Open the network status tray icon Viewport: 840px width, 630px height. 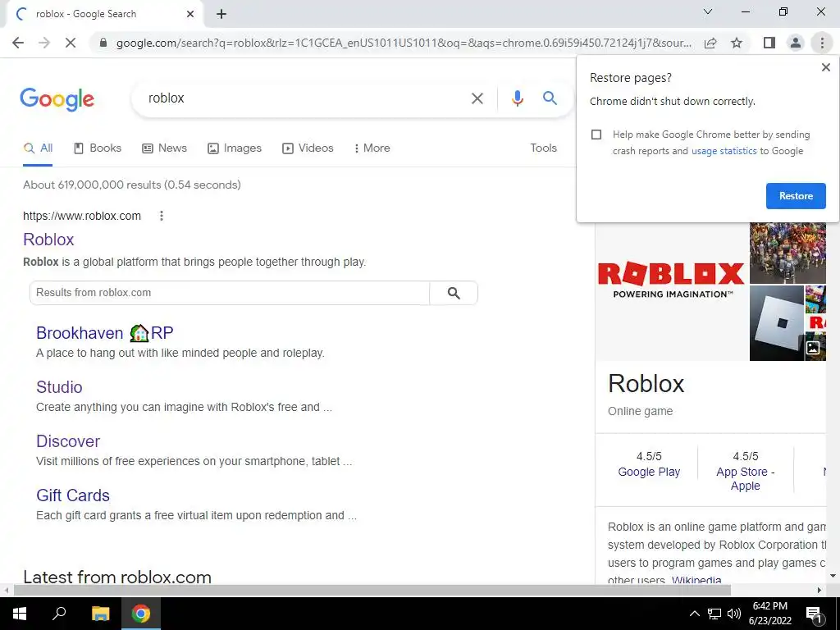(x=714, y=614)
